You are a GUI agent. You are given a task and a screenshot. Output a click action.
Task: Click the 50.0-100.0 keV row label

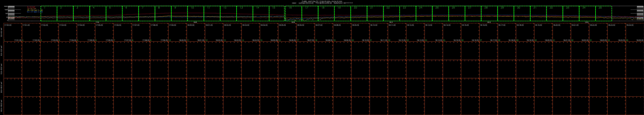(x=1, y=106)
